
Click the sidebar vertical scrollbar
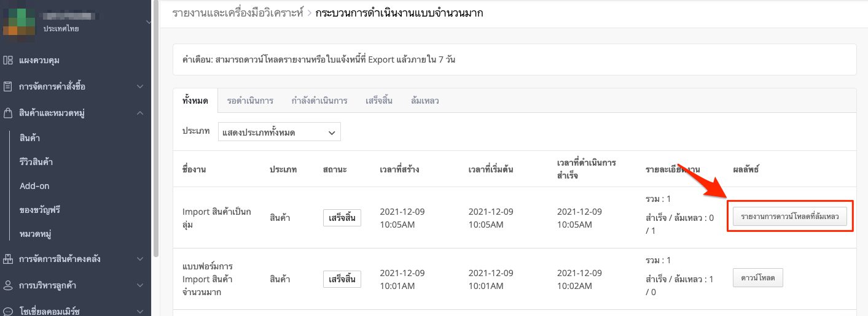coord(156,129)
